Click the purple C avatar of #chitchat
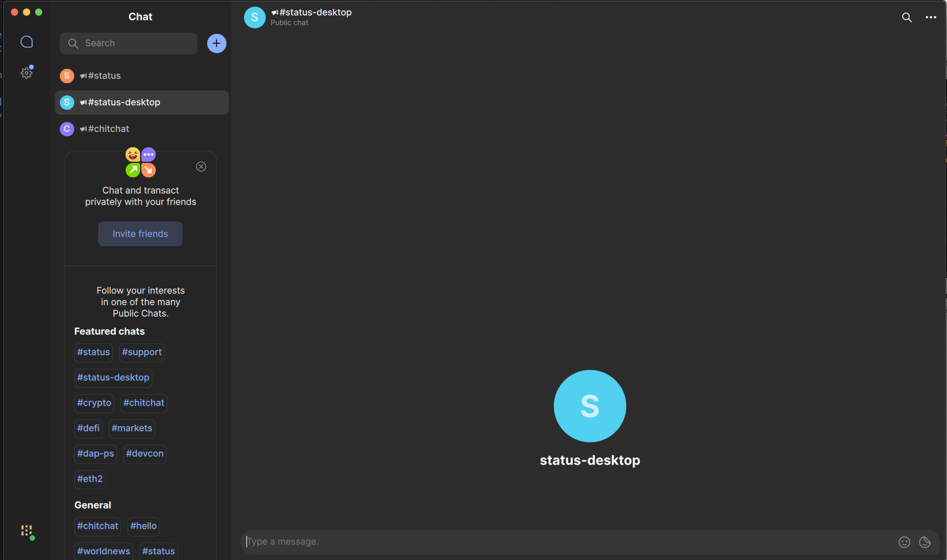This screenshot has width=947, height=560. click(67, 129)
